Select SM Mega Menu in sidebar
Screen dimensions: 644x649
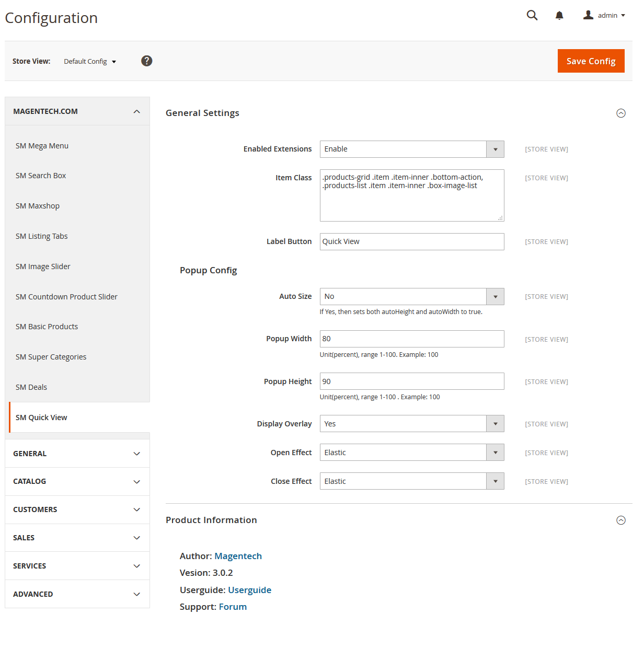(42, 146)
